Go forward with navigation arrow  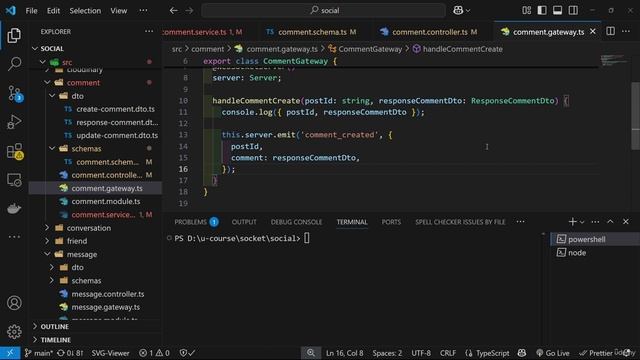tap(189, 11)
